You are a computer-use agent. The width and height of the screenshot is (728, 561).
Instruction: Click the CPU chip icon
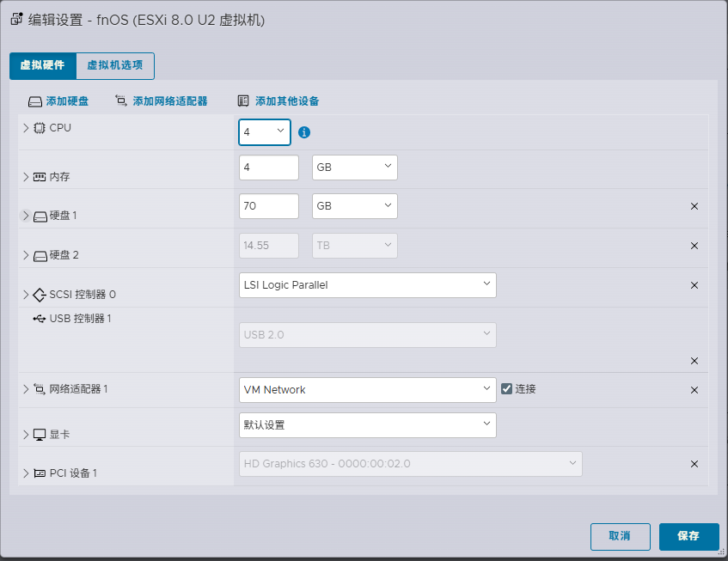(x=38, y=127)
